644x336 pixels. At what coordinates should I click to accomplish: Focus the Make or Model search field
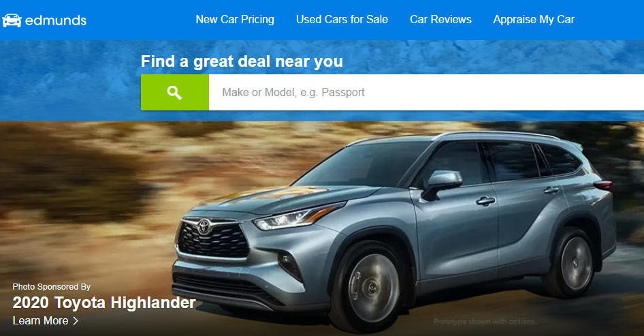426,93
